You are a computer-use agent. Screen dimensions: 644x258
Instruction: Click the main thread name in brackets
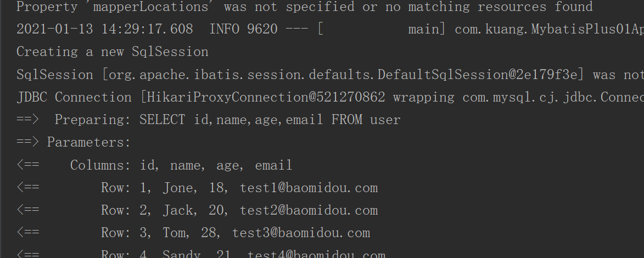click(x=423, y=29)
